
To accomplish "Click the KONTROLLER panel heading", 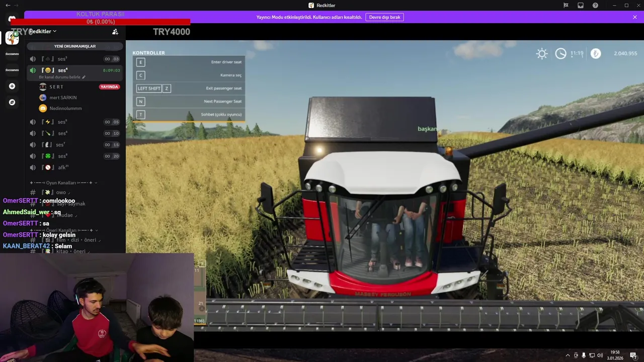I will point(148,53).
